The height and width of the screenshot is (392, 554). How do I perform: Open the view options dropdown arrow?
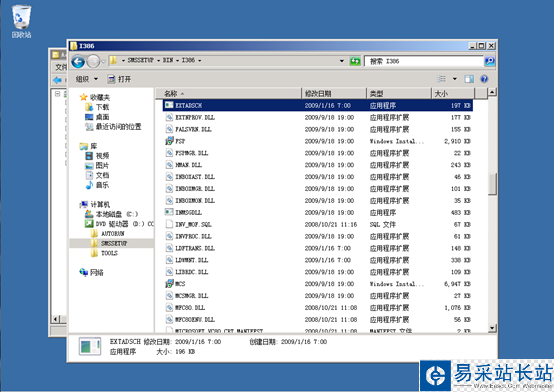(x=455, y=79)
